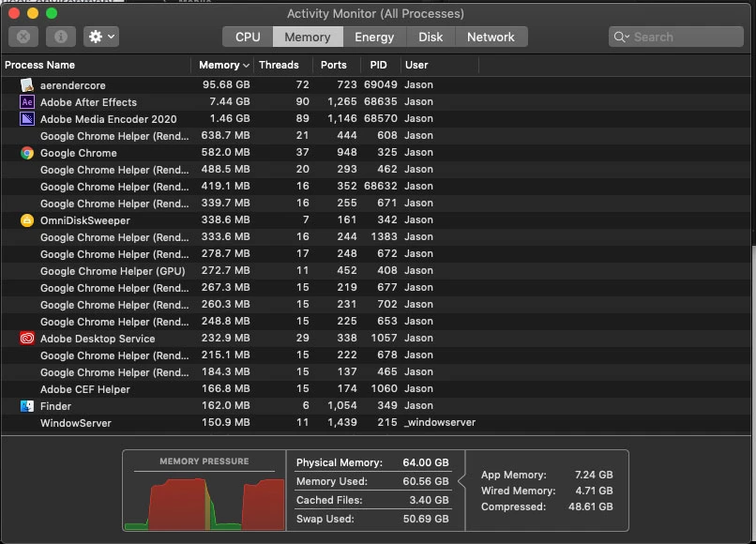Click the _windowserver user cell
This screenshot has width=756, height=544.
pos(440,422)
